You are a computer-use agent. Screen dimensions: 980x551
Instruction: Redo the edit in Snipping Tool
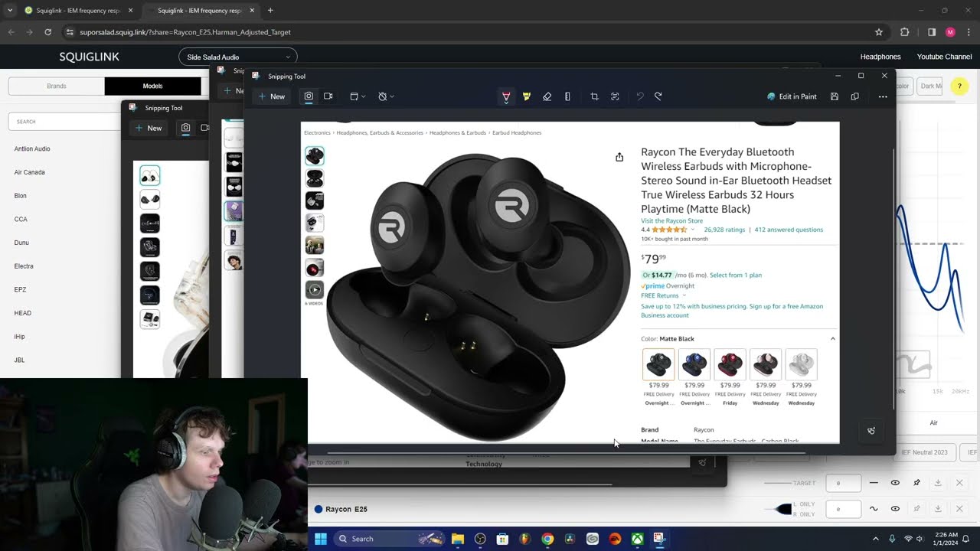(x=658, y=96)
